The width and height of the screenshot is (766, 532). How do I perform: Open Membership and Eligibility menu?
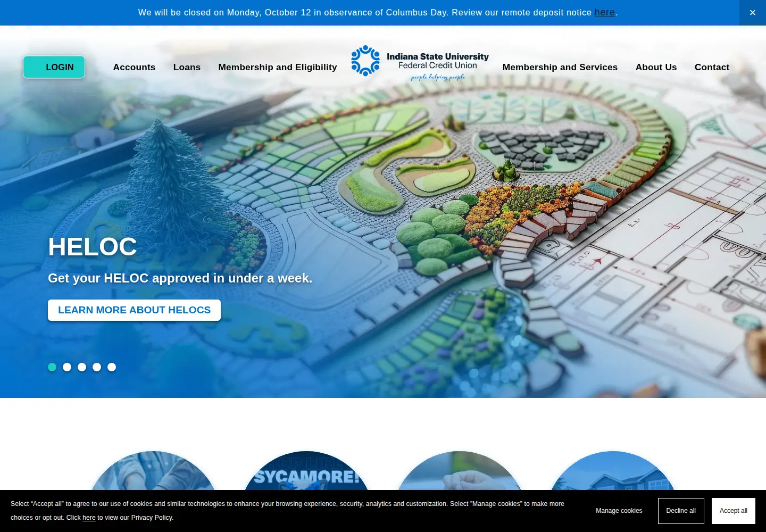(x=278, y=67)
